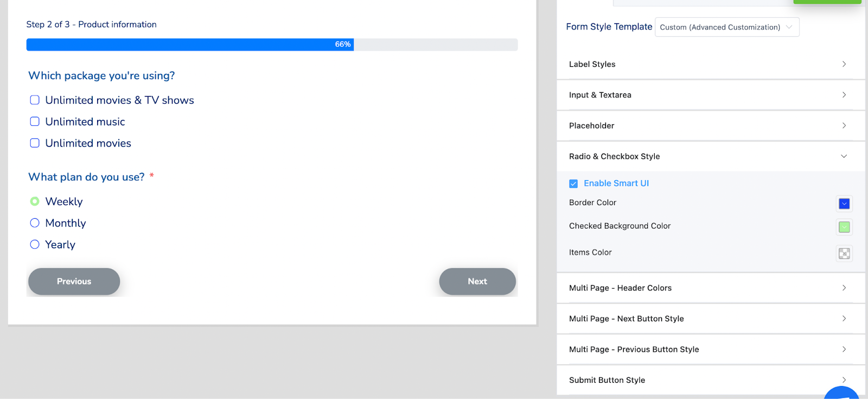Expand the Placeholder section
Viewport: 868px width, 399px height.
[711, 125]
